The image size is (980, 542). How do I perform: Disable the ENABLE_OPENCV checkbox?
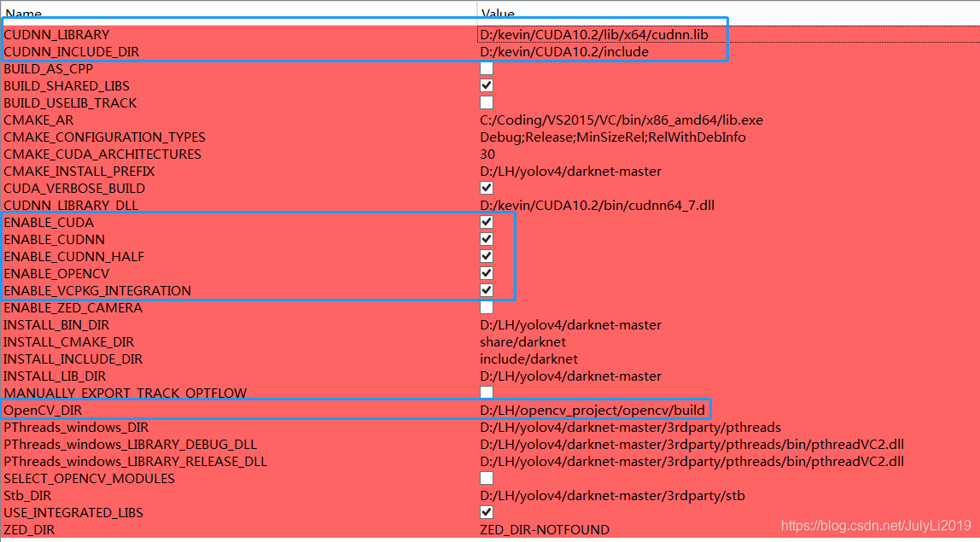(x=487, y=273)
